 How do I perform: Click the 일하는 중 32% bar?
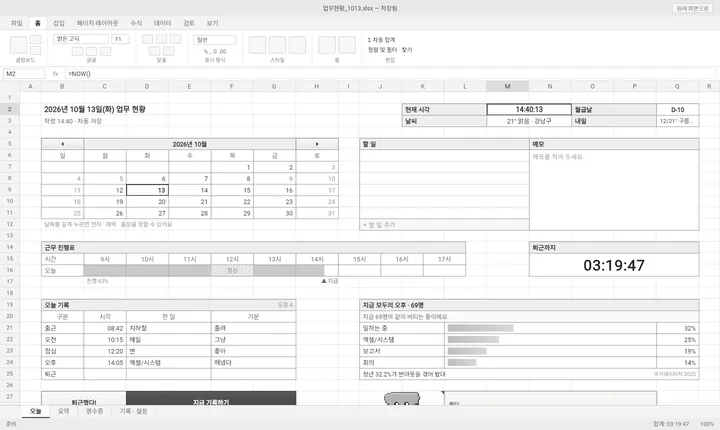point(480,328)
